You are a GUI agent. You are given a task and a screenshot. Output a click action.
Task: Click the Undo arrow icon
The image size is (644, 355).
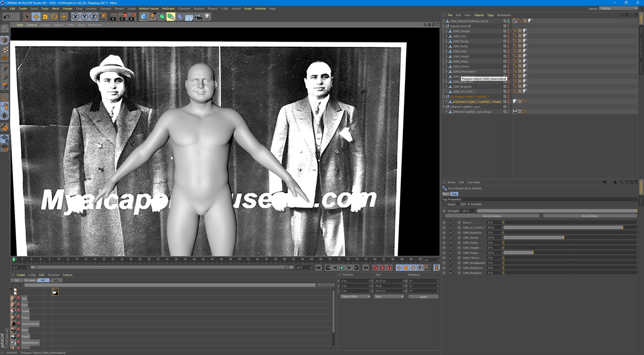point(7,17)
